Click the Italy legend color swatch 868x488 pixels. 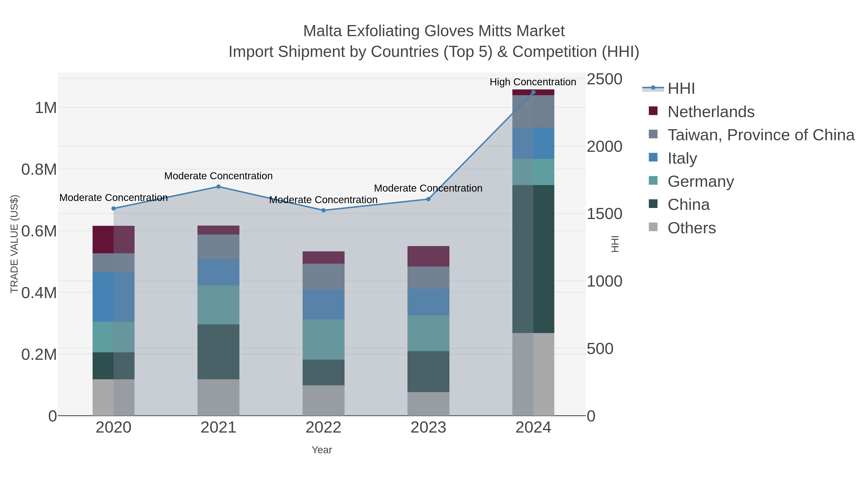coord(653,157)
